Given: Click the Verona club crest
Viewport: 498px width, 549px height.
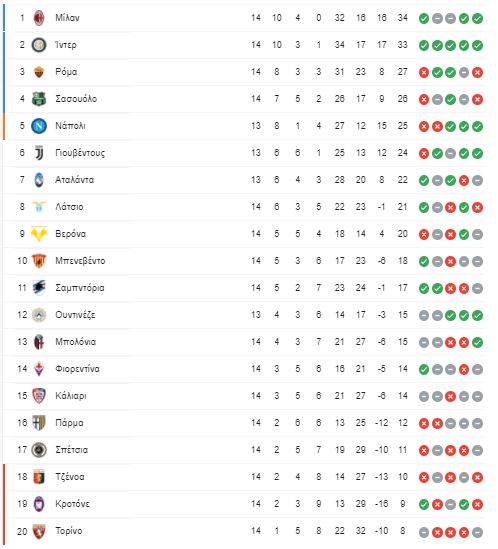Looking at the screenshot, I should [x=39, y=234].
